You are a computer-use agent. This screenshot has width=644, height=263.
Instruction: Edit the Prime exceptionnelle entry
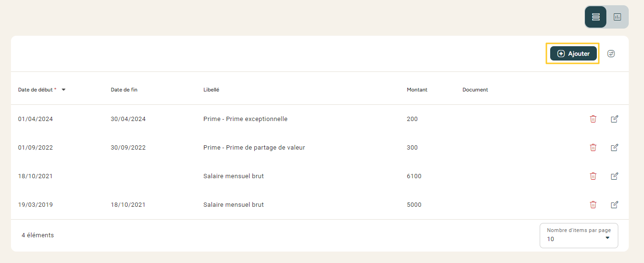(614, 119)
